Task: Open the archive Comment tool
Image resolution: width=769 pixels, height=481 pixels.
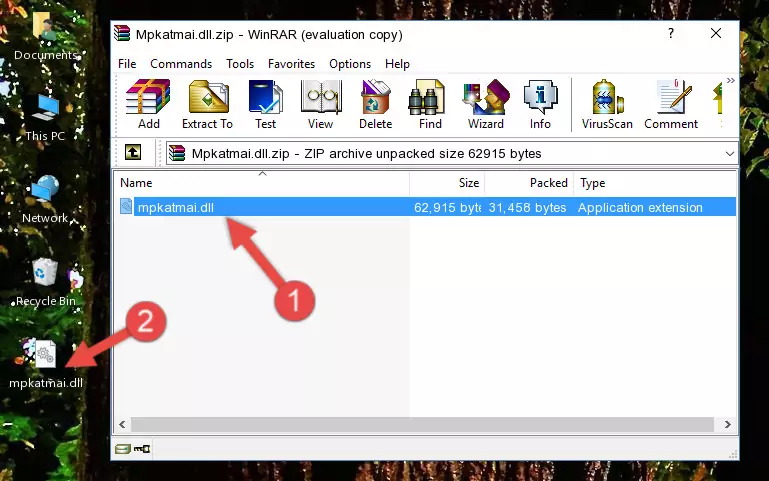Action: (x=671, y=104)
